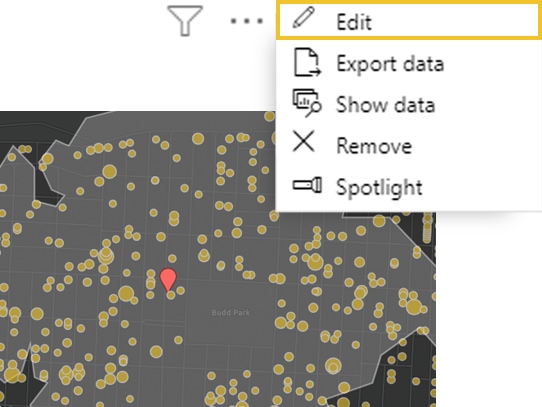Click the flashlight Spotlight icon

click(307, 185)
